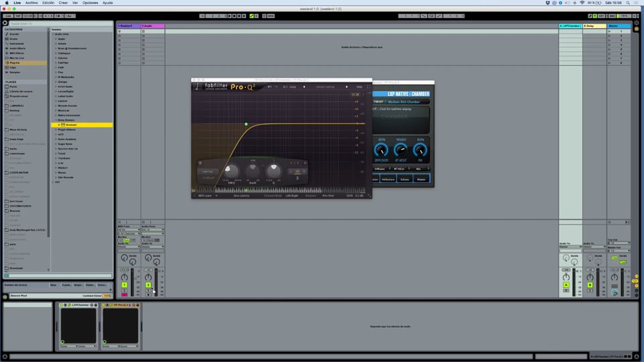Image resolution: width=644 pixels, height=362 pixels.
Task: Open the MIDI Effects category
Action: click(x=17, y=54)
